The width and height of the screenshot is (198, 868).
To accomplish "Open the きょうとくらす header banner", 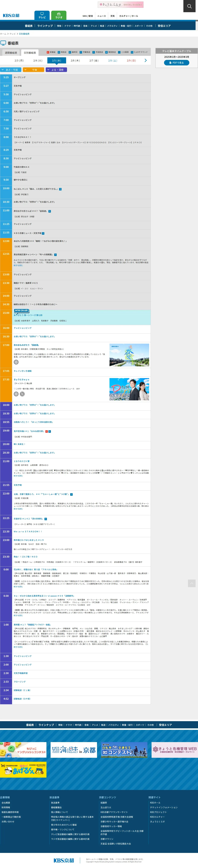I will point(120,4).
